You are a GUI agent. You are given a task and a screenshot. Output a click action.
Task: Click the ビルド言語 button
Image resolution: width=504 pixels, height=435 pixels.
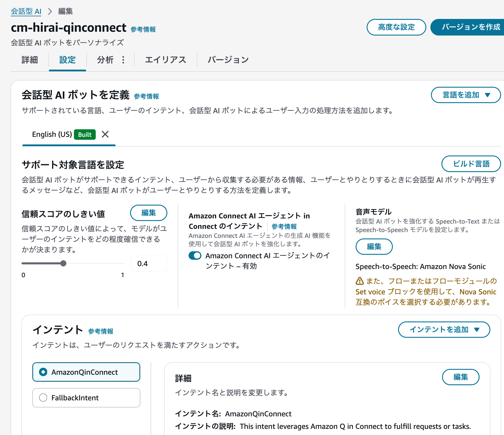(x=471, y=164)
